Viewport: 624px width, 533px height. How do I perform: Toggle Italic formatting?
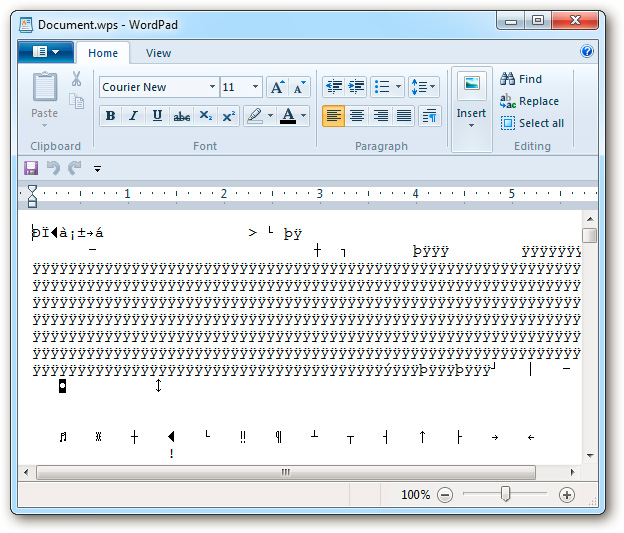pyautogui.click(x=134, y=116)
